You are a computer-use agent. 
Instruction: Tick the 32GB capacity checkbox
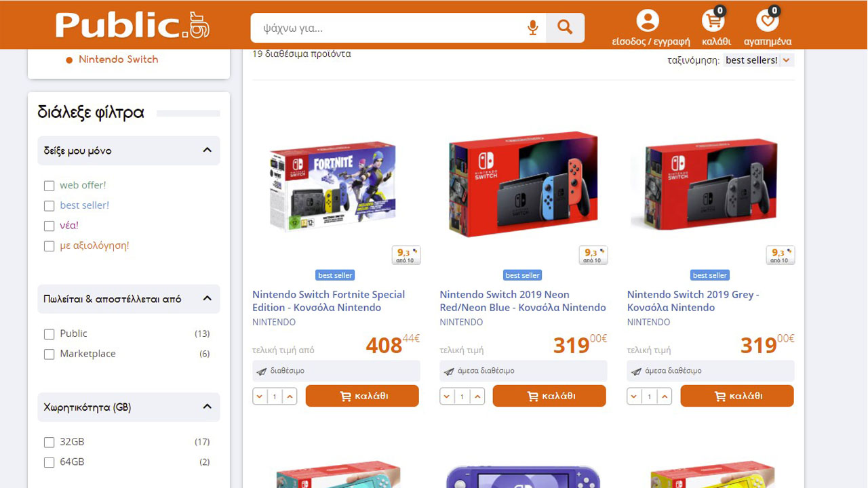(x=49, y=443)
